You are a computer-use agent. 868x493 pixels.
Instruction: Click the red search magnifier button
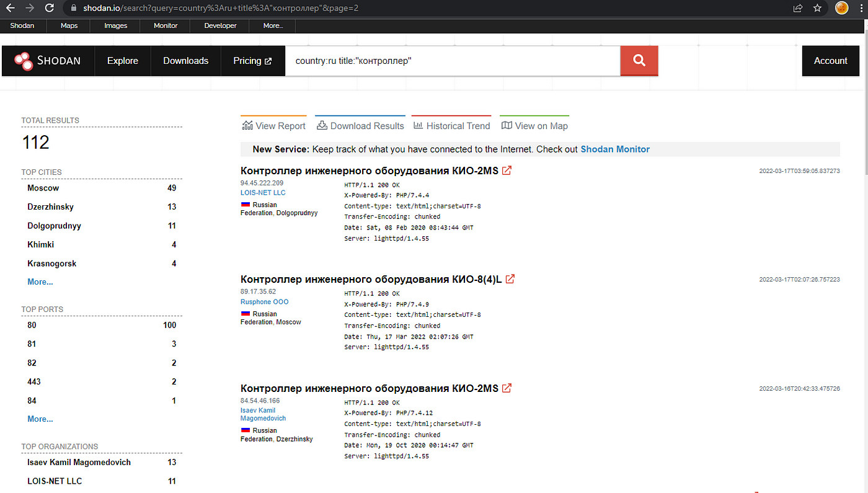pyautogui.click(x=639, y=61)
